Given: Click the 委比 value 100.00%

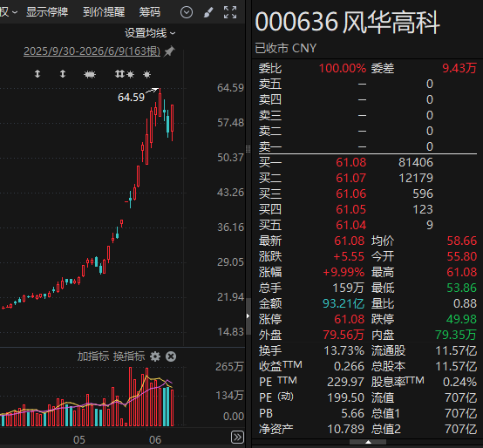Looking at the screenshot, I should [343, 68].
